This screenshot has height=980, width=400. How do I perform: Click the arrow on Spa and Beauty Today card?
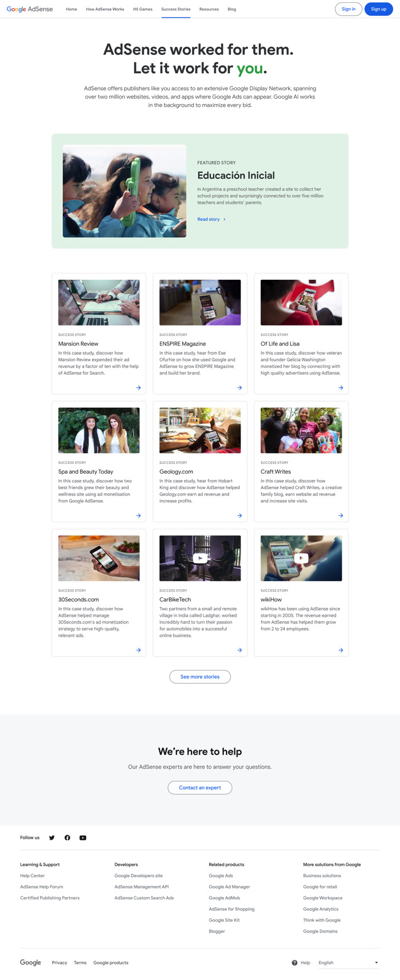coord(138,515)
